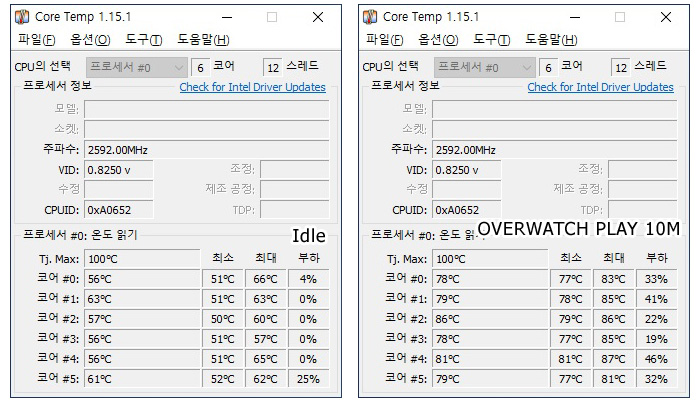Viewport: 700px width, 400px height.
Task: Minimize the right Core Temp window
Action: tap(573, 17)
